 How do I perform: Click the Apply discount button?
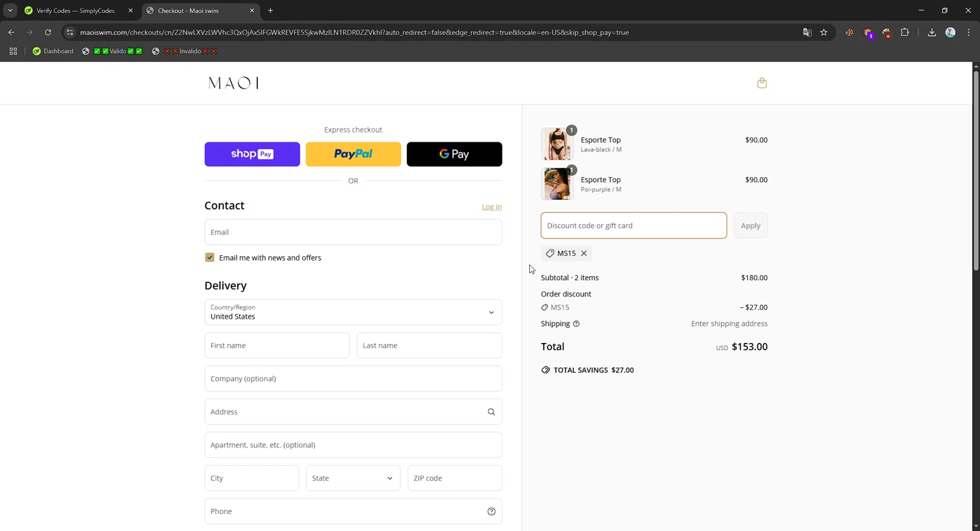[x=751, y=225]
